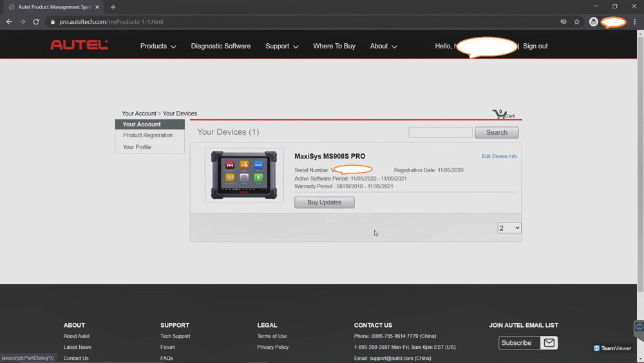Click the Autel logo
644x363 pixels.
79,44
